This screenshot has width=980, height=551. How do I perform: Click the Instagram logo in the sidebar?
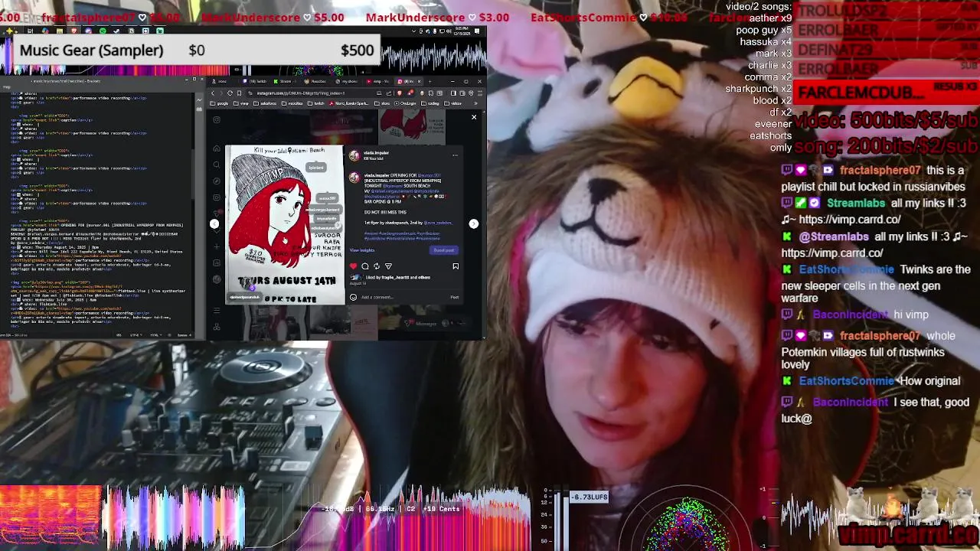[x=217, y=119]
